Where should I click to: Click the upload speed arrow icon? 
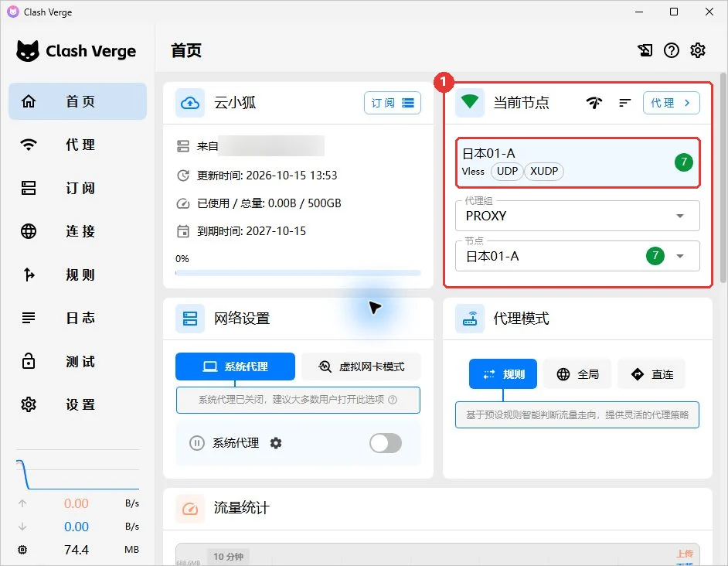click(22, 503)
